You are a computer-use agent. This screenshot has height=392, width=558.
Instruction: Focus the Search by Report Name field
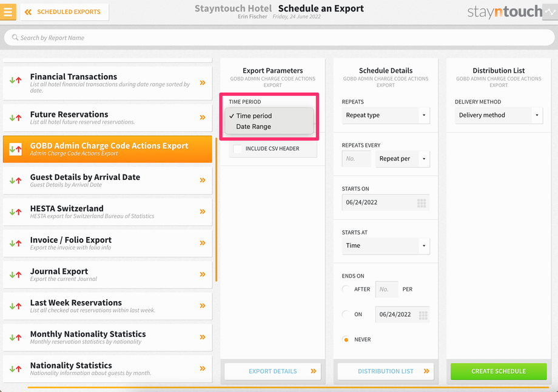click(279, 38)
